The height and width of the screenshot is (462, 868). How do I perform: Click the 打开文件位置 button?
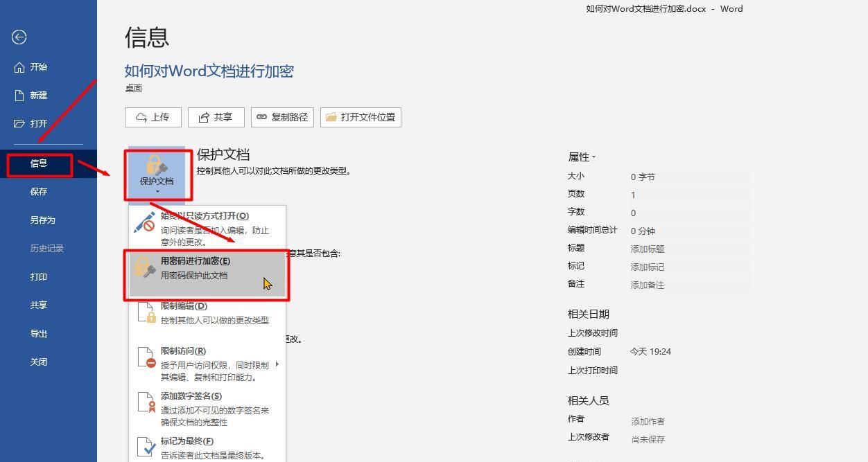[361, 117]
